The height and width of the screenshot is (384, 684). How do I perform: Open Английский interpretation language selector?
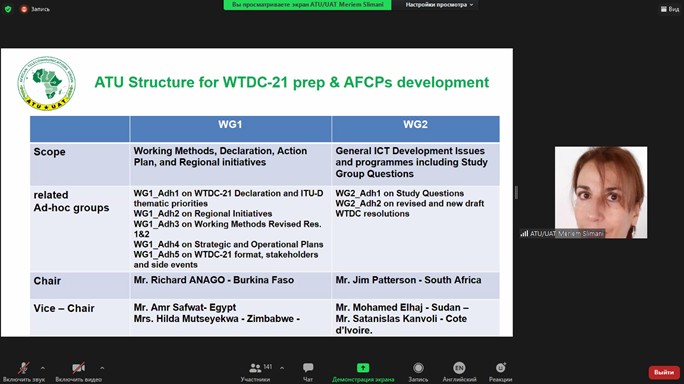459,372
